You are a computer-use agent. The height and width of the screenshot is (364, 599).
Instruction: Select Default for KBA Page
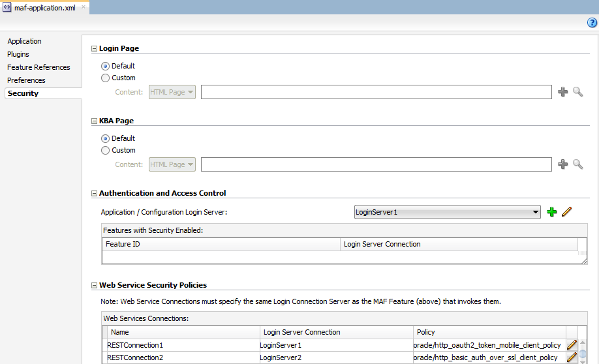click(105, 139)
